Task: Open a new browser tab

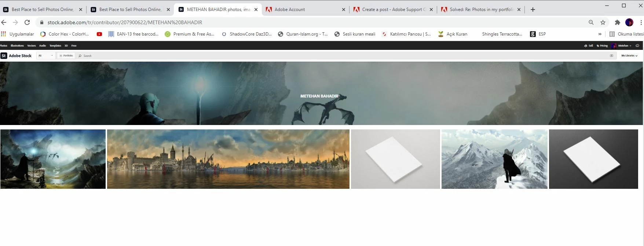Action: (533, 10)
